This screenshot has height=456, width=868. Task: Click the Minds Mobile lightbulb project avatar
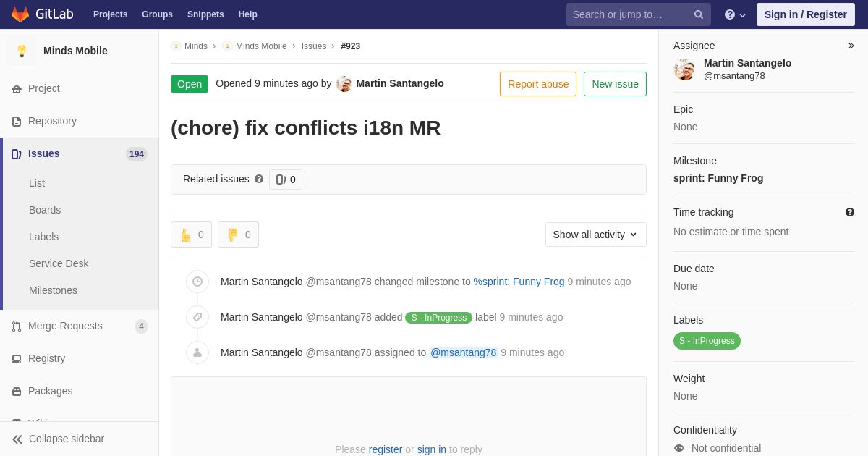click(22, 51)
